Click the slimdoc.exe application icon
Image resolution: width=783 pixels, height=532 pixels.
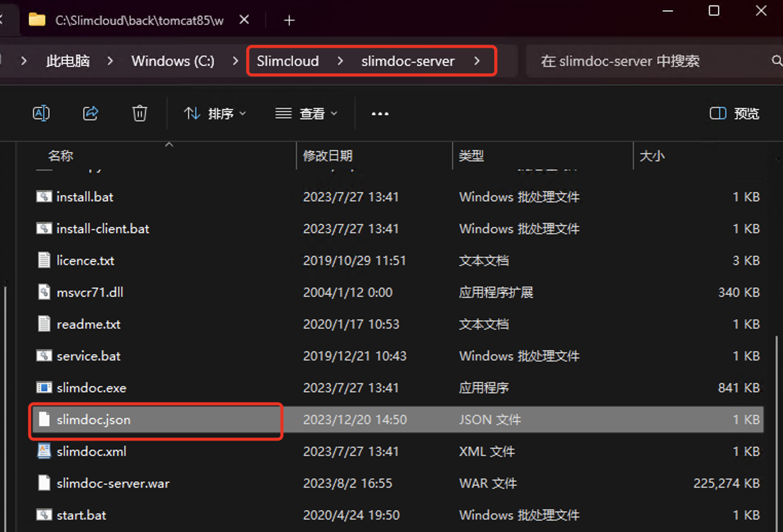click(44, 388)
